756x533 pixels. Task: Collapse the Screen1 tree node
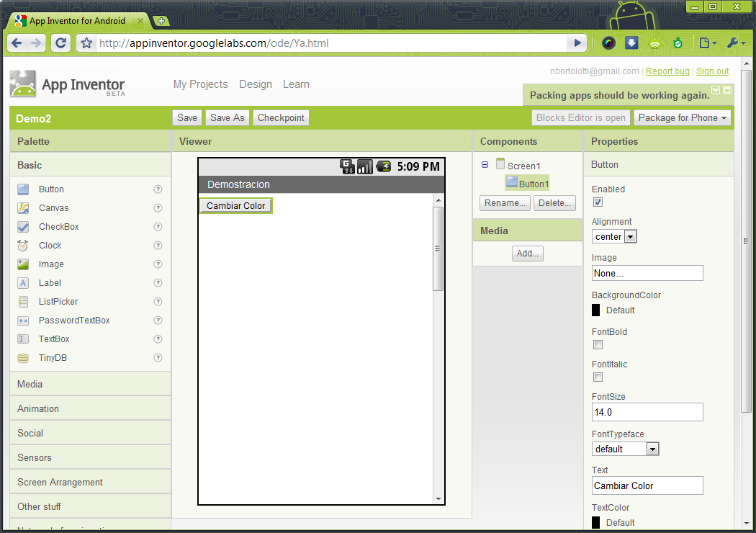(x=485, y=164)
